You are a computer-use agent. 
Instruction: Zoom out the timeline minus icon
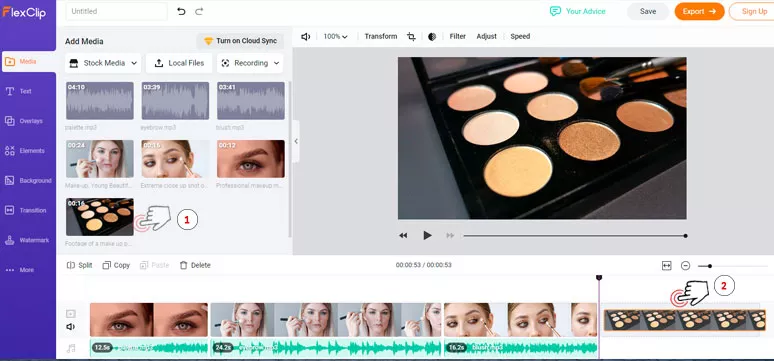(x=685, y=266)
